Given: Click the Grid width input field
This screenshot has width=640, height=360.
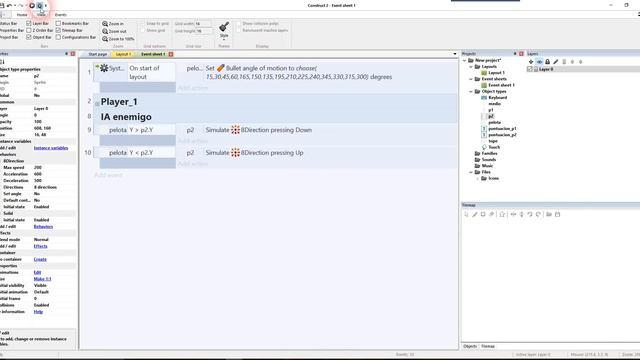Looking at the screenshot, I should coord(203,24).
